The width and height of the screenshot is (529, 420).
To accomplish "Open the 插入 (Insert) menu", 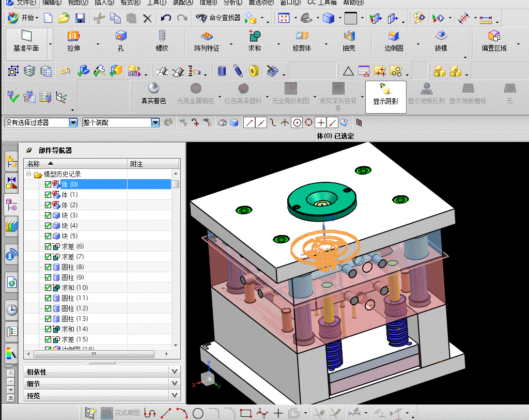I will [x=104, y=2].
